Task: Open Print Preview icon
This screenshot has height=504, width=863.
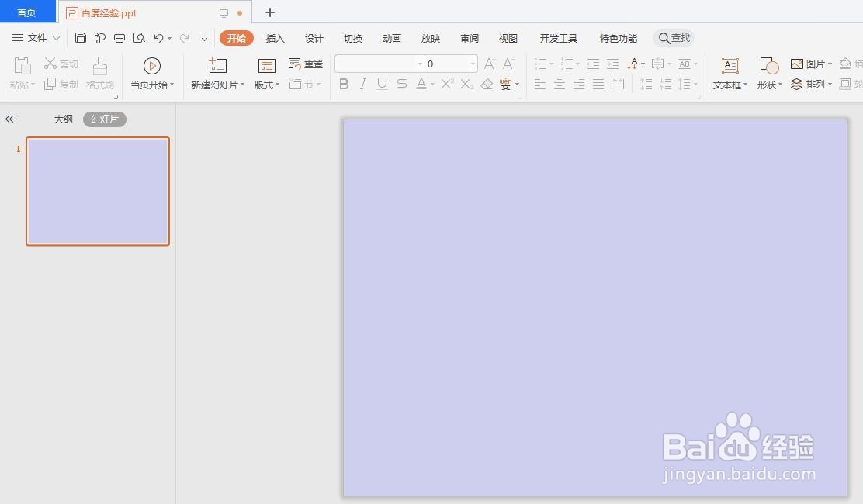Action: [139, 38]
